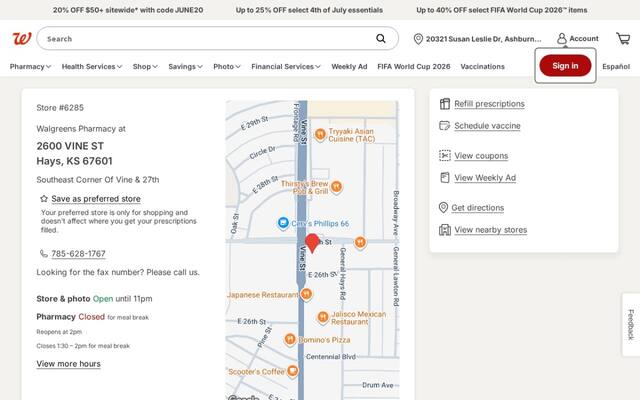Click 20% OFF $50+ sitewide promo banner
This screenshot has width=640, height=400.
[128, 10]
